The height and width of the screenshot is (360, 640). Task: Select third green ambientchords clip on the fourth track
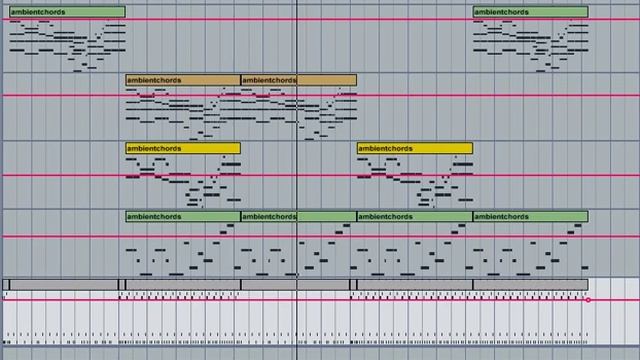(415, 216)
